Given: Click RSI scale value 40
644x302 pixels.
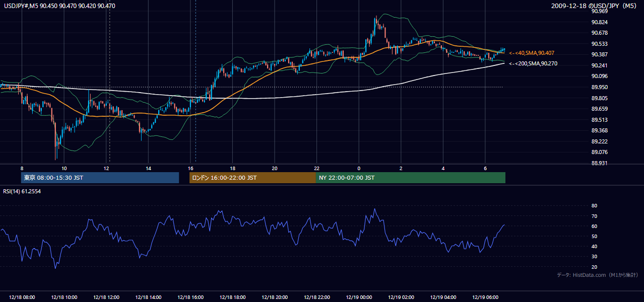Looking at the screenshot, I should (594, 246).
